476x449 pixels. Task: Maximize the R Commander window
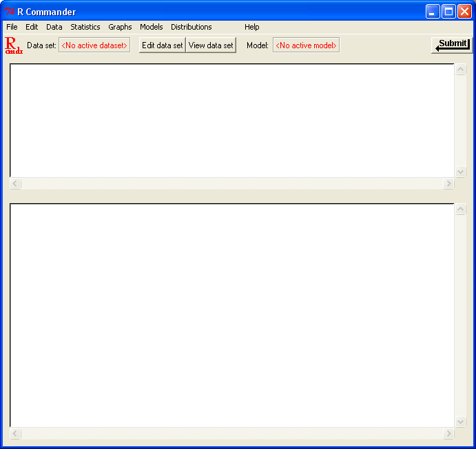click(x=448, y=12)
